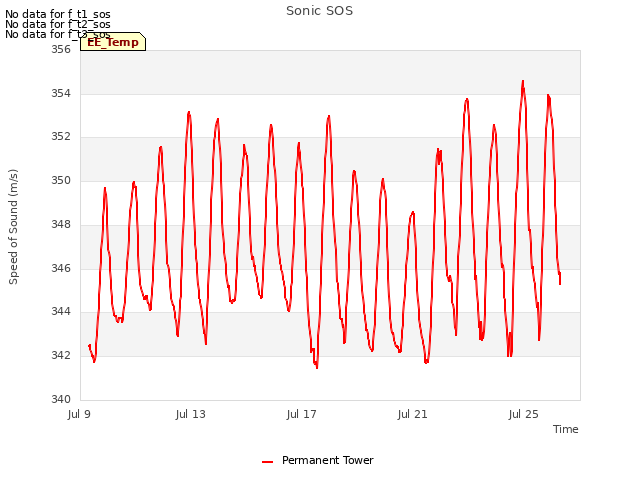The image size is (640, 480).
Task: Click the 344 y-axis tick label
Action: (x=61, y=311)
